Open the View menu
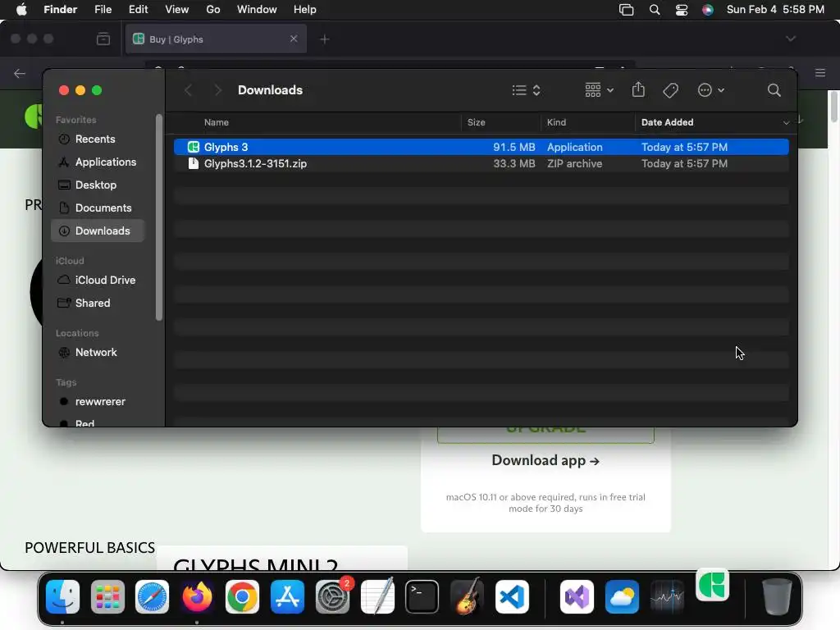This screenshot has height=630, width=840. [x=177, y=10]
